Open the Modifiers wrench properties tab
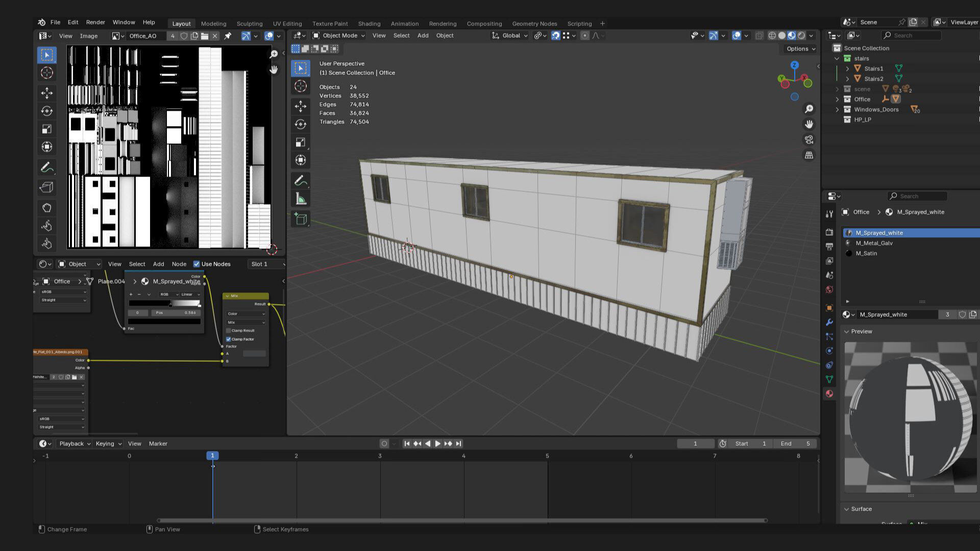The height and width of the screenshot is (551, 980). (x=829, y=322)
